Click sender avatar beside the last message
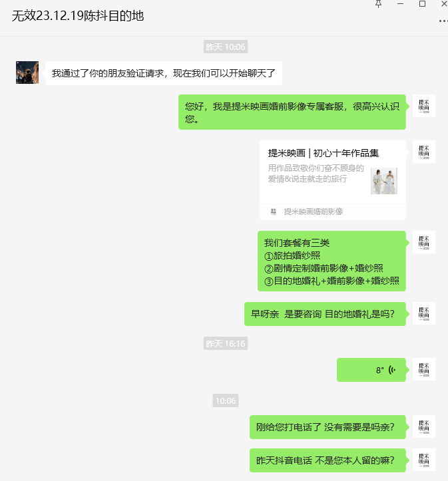This screenshot has width=448, height=481. coord(424,460)
